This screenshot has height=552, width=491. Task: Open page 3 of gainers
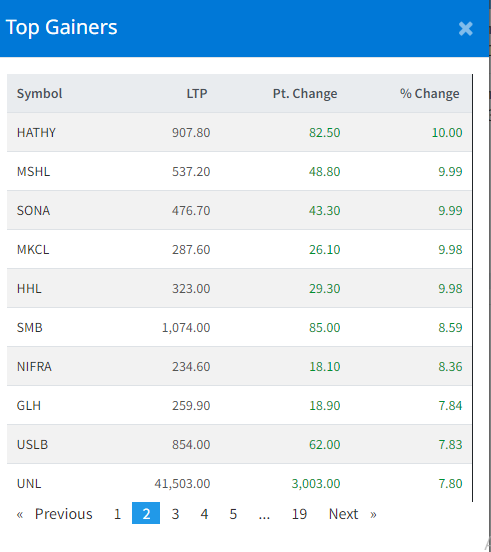tap(175, 514)
